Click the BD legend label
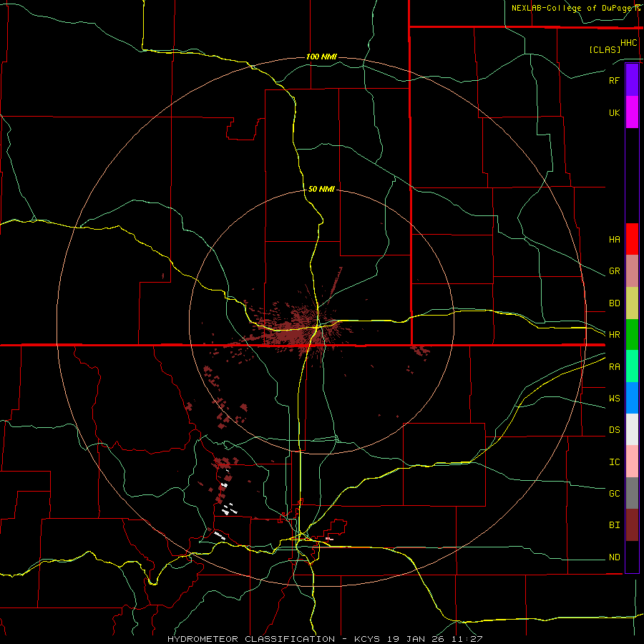This screenshot has height=644, width=644. (x=614, y=303)
